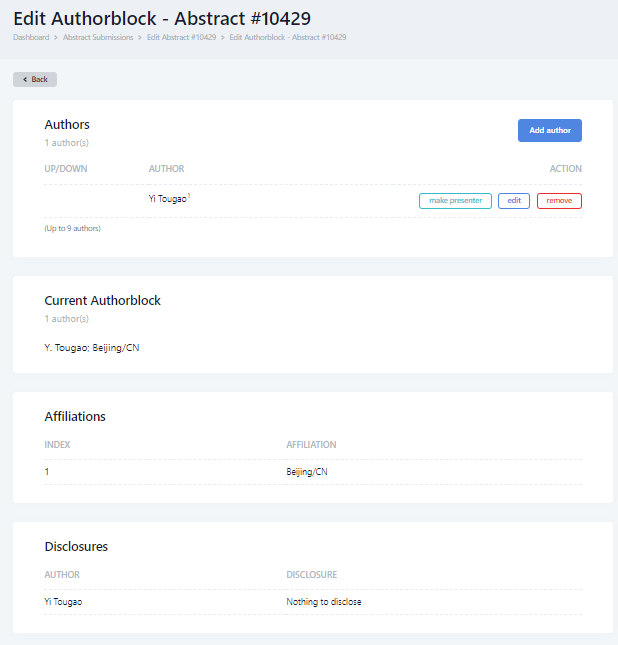Go to Abstract Submissions breadcrumb
This screenshot has width=618, height=645.
point(98,37)
